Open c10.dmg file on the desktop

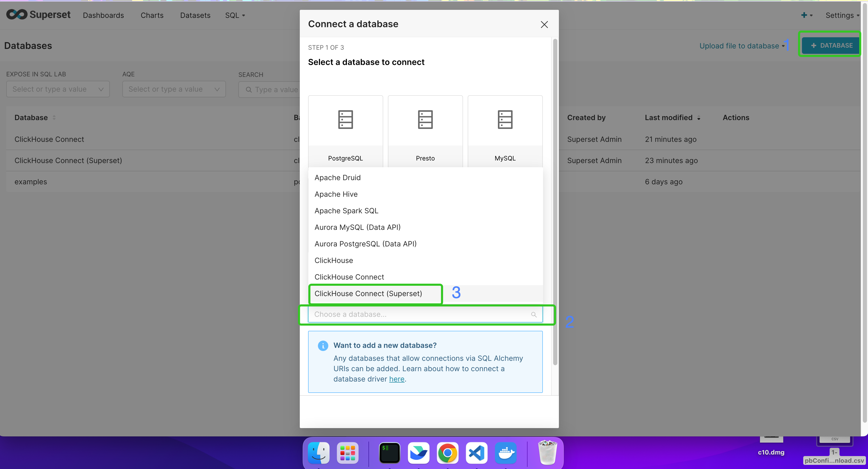click(x=771, y=446)
